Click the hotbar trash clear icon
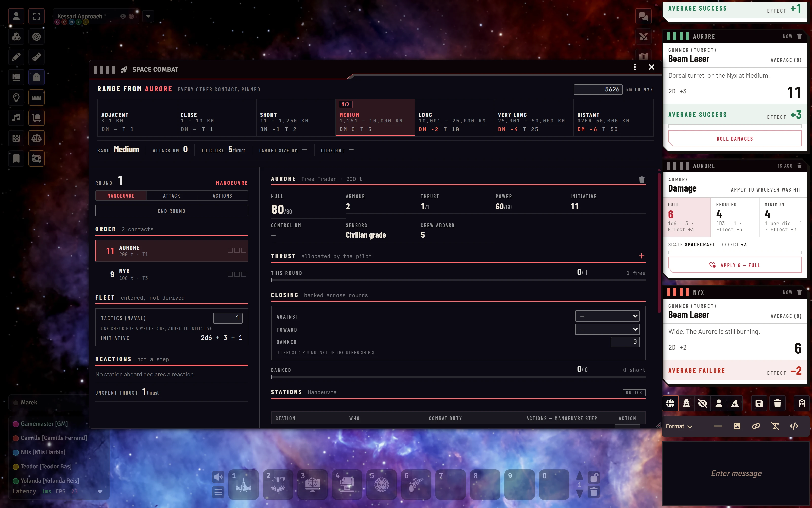Viewport: 812px width, 508px height. coord(594,492)
